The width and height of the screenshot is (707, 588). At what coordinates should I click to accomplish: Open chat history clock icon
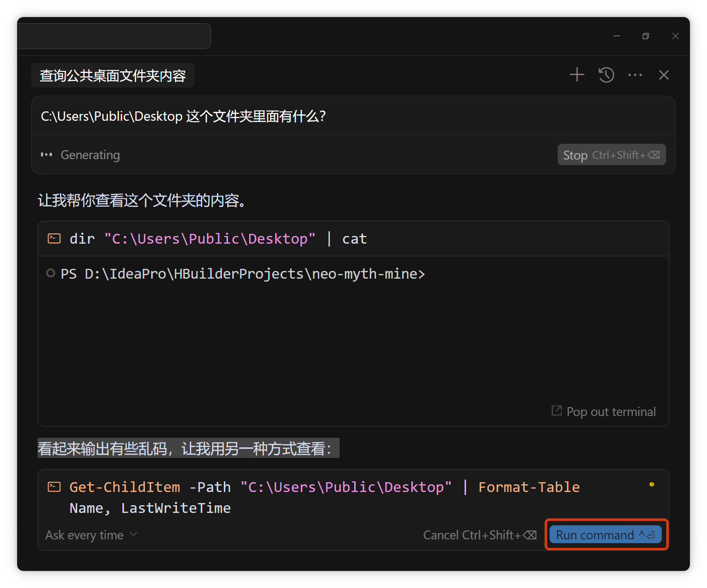pyautogui.click(x=606, y=75)
